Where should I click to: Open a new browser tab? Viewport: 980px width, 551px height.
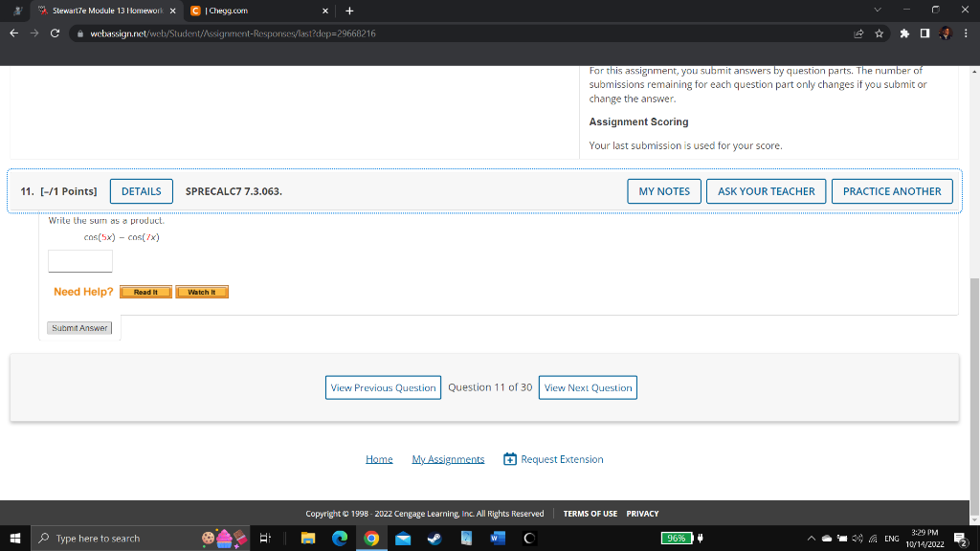tap(349, 11)
